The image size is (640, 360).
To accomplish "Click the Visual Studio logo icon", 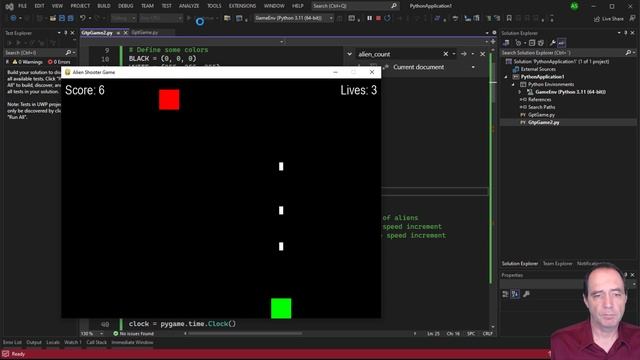I will [x=9, y=6].
